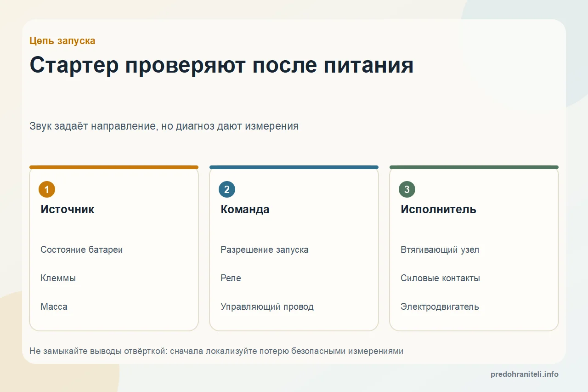Click the green step 3 badge

coord(407,189)
